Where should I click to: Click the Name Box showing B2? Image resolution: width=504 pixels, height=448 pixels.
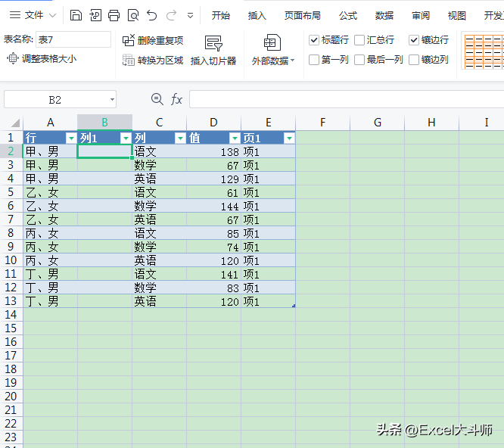click(x=55, y=100)
